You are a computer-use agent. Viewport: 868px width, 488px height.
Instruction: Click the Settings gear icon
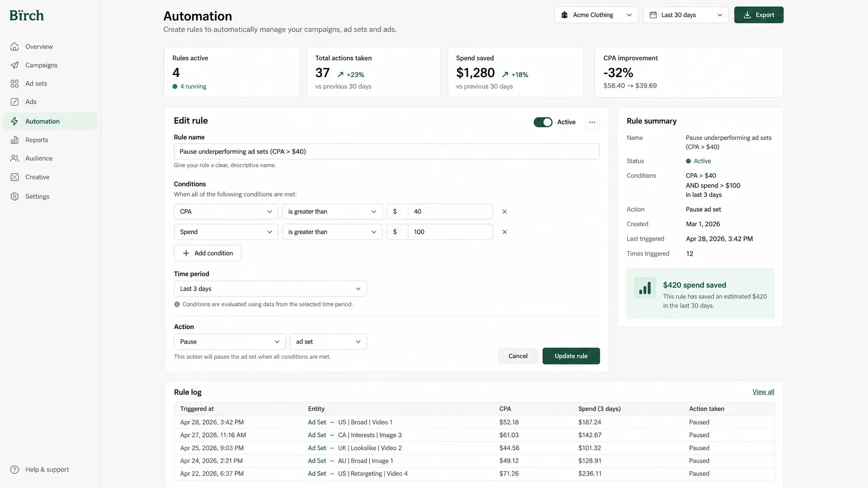(15, 196)
